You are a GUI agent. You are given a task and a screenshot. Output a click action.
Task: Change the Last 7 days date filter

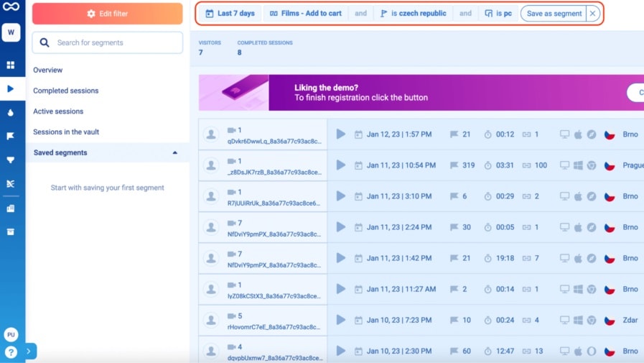(x=230, y=14)
